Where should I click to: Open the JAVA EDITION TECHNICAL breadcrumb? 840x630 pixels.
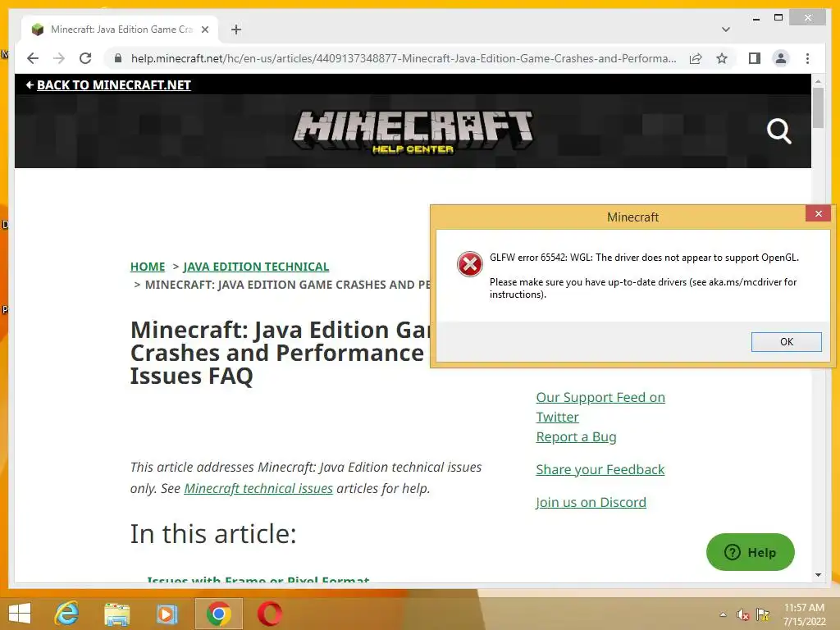tap(256, 267)
